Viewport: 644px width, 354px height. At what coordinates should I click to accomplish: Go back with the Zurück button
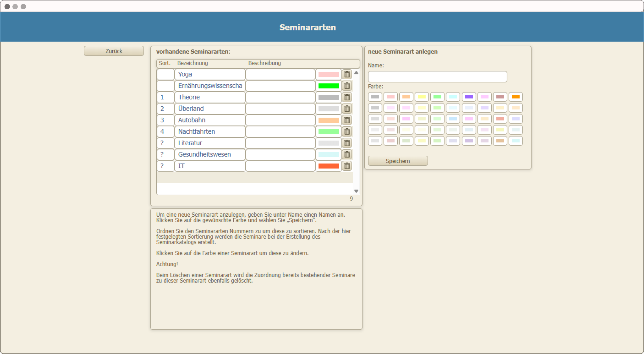[114, 51]
